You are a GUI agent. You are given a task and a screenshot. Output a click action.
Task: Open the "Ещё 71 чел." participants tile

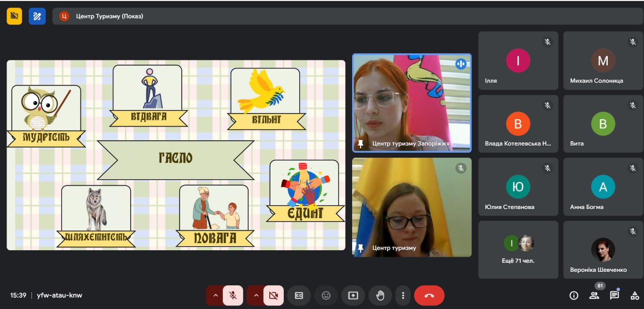518,250
